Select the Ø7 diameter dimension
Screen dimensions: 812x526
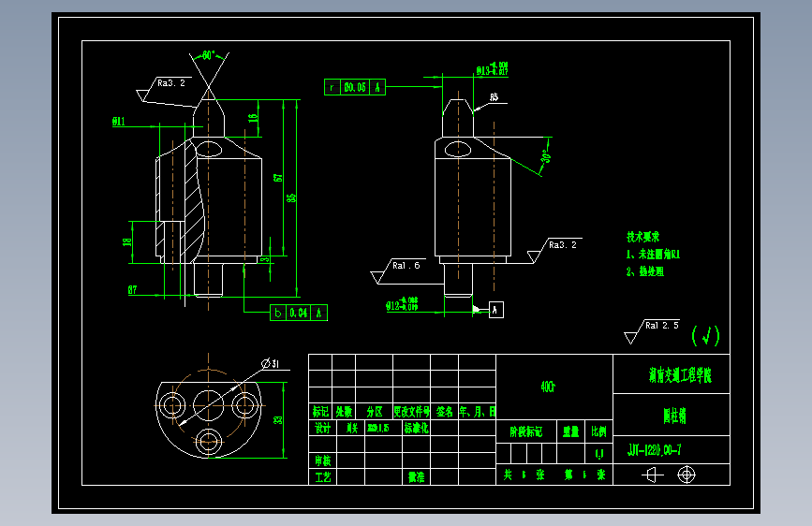133,290
